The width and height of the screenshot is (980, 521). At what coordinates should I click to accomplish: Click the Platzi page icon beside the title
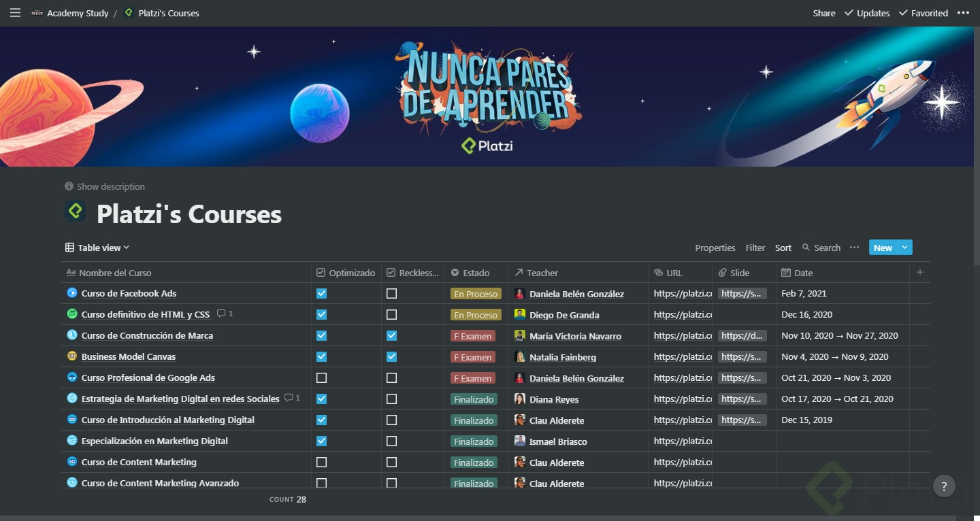click(75, 212)
